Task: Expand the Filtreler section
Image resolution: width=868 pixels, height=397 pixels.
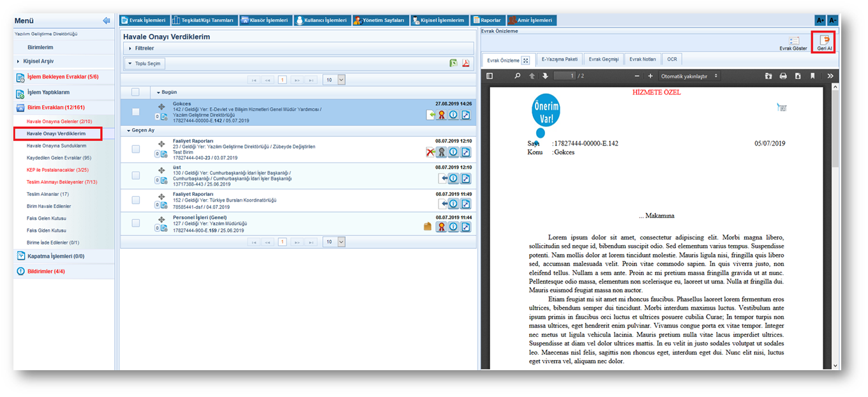Action: (144, 48)
